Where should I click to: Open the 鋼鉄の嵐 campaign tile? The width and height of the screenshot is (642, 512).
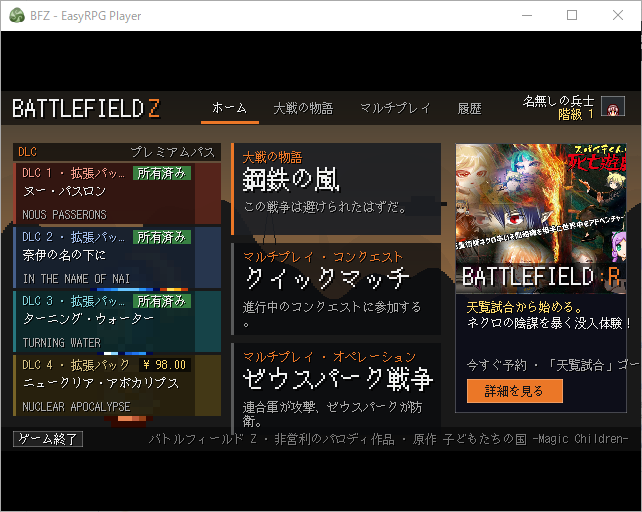(x=336, y=189)
